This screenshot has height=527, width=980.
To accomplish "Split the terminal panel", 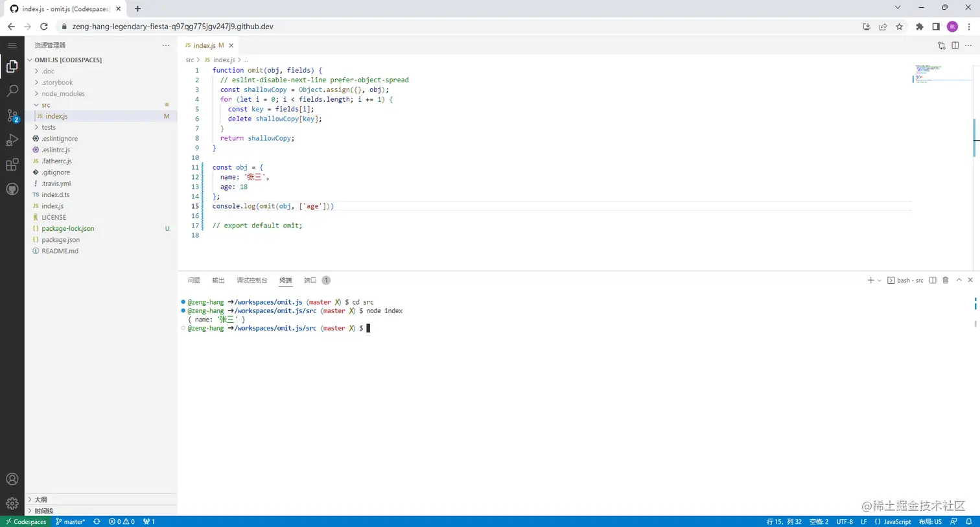I will click(933, 280).
